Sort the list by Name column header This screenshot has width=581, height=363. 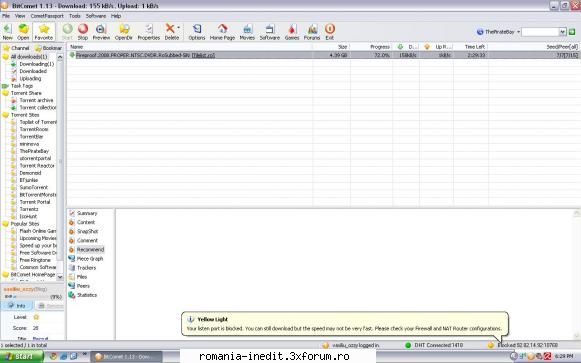pyautogui.click(x=189, y=47)
